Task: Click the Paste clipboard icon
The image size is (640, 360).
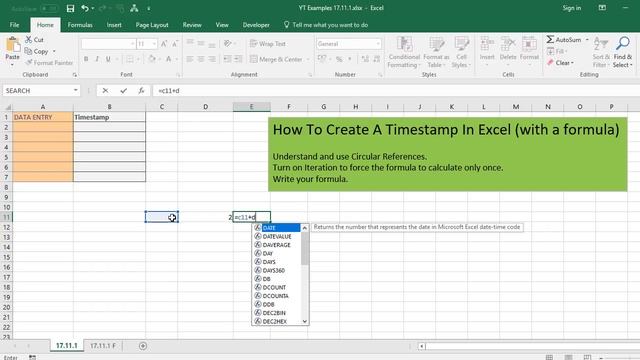Action: click(13, 44)
